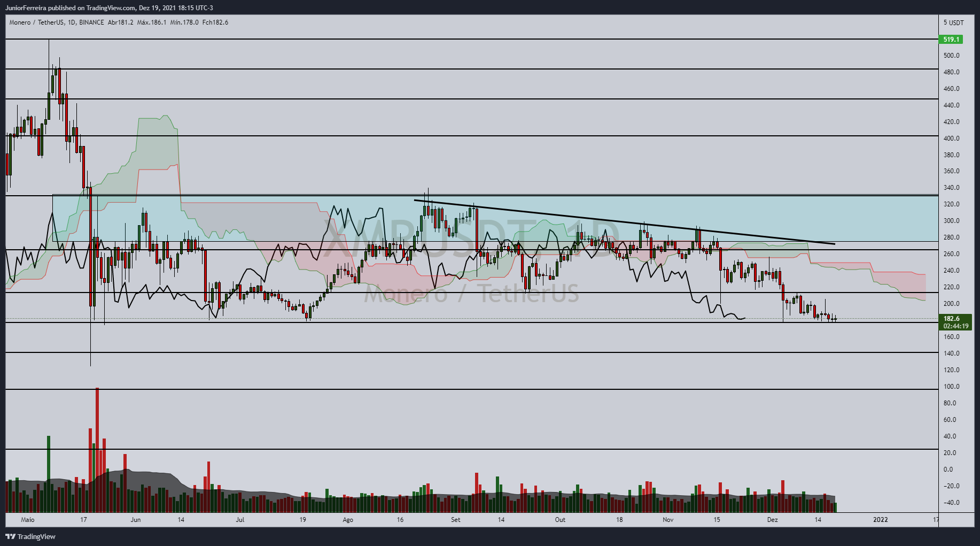
Task: Click the Abr181.2 open value
Action: click(x=121, y=22)
